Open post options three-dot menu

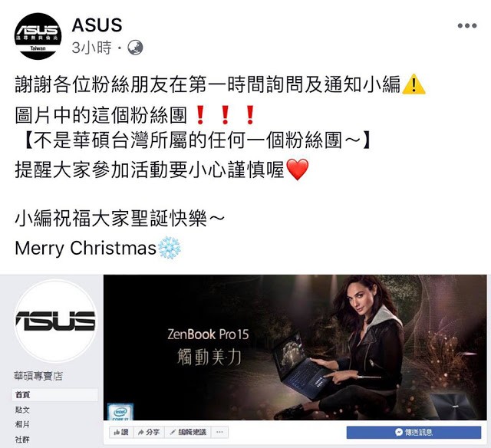click(x=467, y=25)
